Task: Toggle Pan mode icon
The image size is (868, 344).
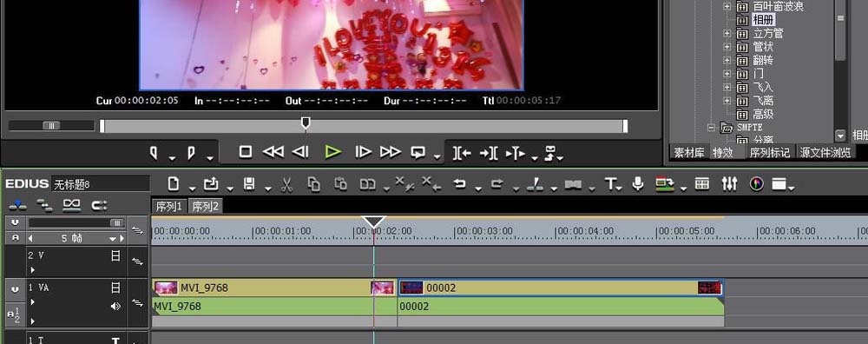Action: coord(99,206)
